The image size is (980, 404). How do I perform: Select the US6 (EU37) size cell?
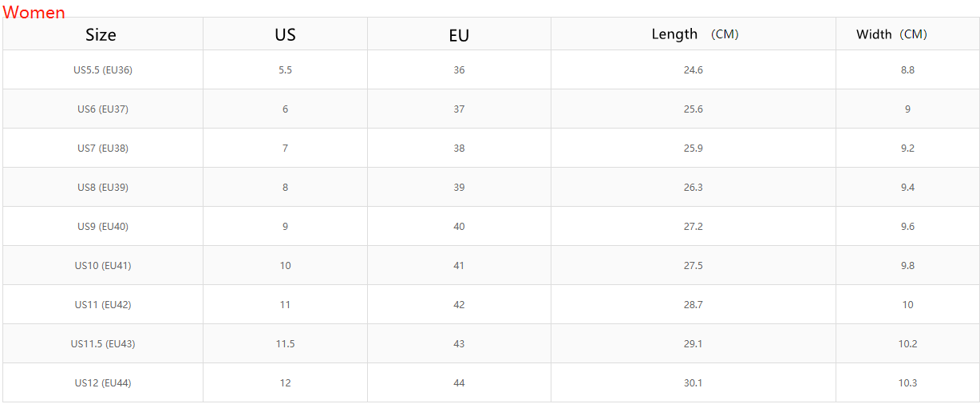(x=103, y=109)
